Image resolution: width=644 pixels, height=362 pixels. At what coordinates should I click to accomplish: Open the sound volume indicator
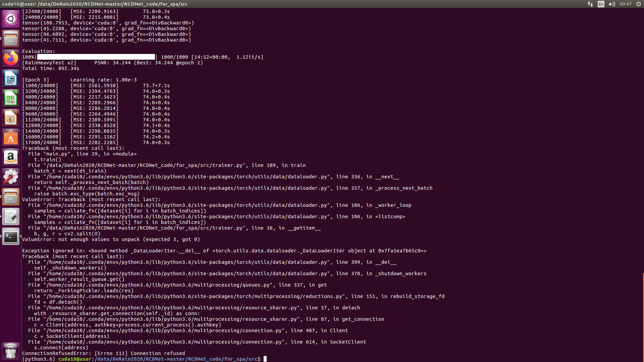click(612, 4)
